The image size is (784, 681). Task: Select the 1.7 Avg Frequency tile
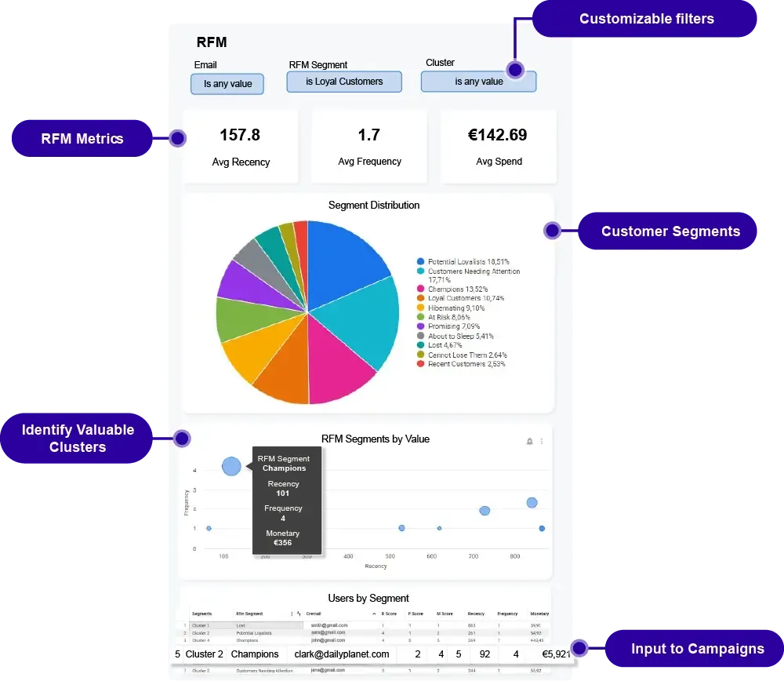(x=369, y=147)
